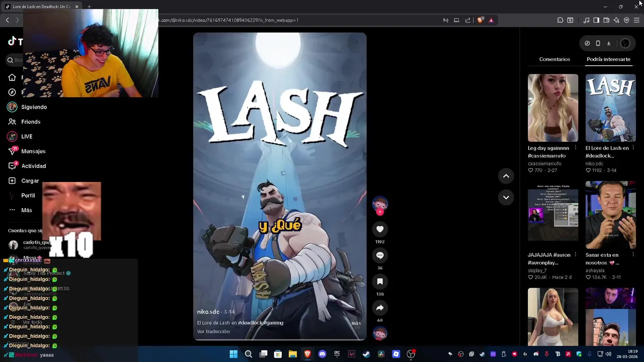
Task: Open niko.sdc profile name on video
Action: 208,312
